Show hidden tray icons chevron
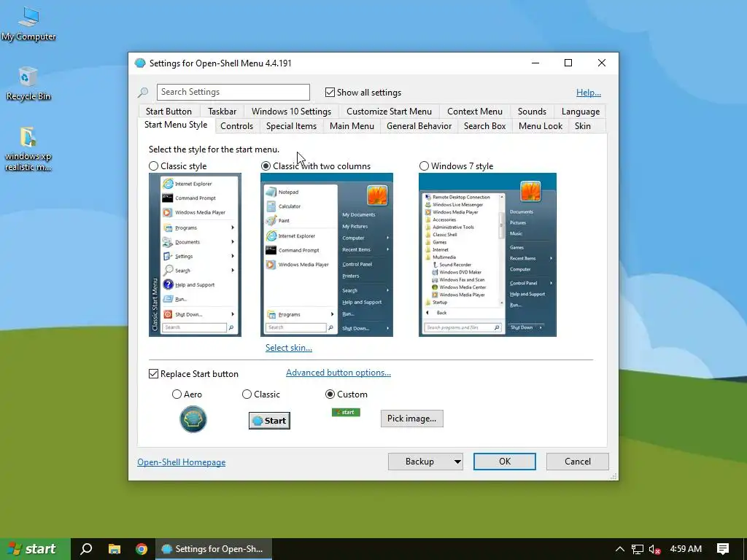747x560 pixels. coord(620,549)
